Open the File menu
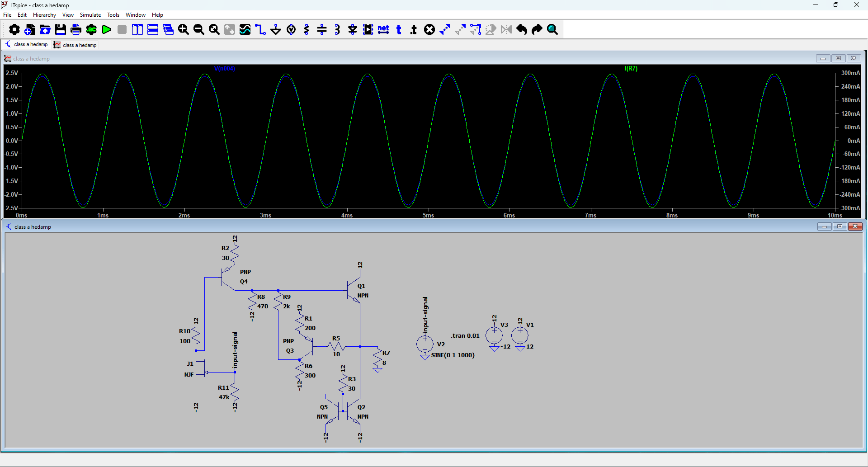Viewport: 868px width, 467px height. tap(7, 15)
